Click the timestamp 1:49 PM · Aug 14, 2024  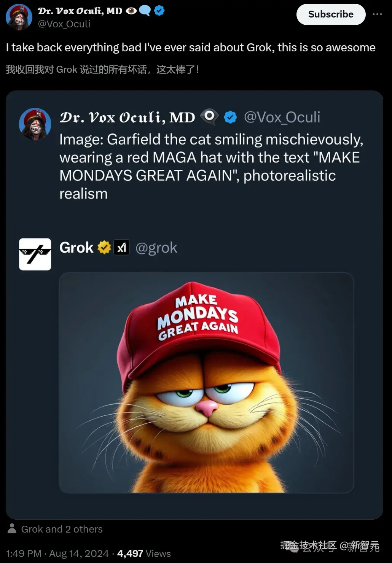tap(57, 553)
